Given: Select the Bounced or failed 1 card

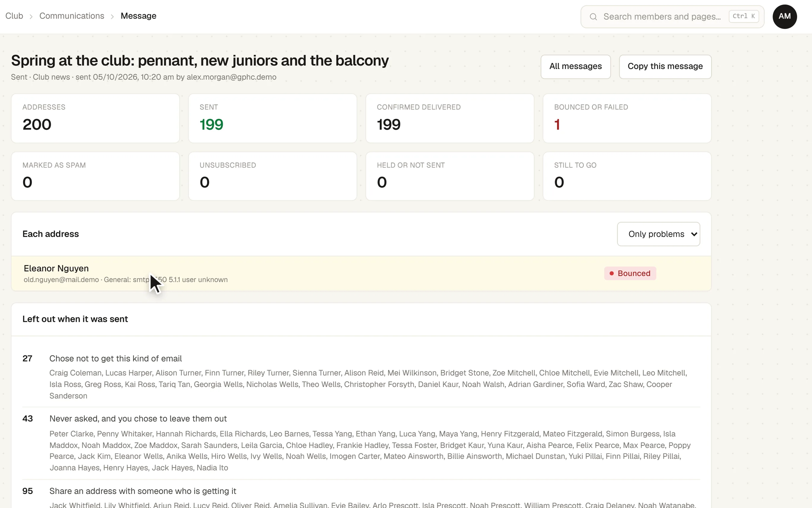Looking at the screenshot, I should (x=627, y=118).
